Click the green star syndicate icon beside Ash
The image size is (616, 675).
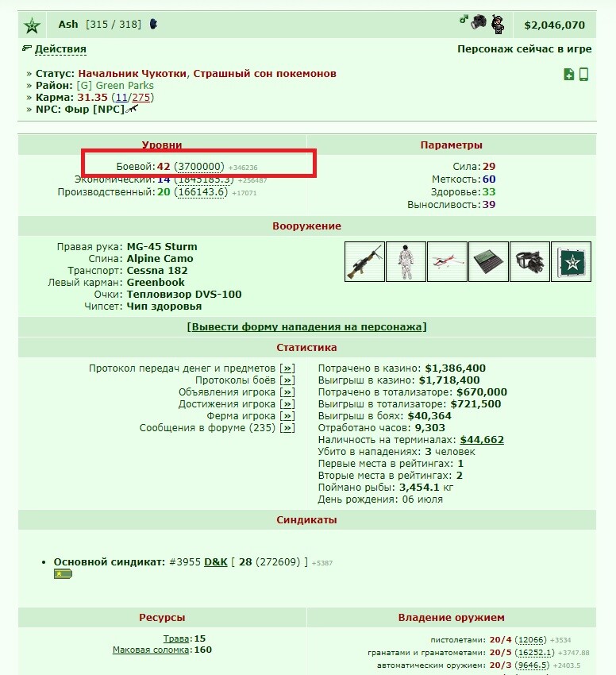[33, 25]
